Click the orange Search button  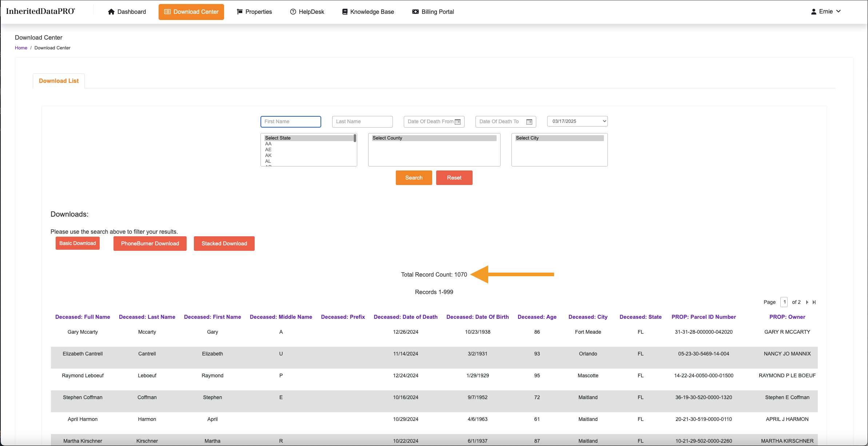414,178
